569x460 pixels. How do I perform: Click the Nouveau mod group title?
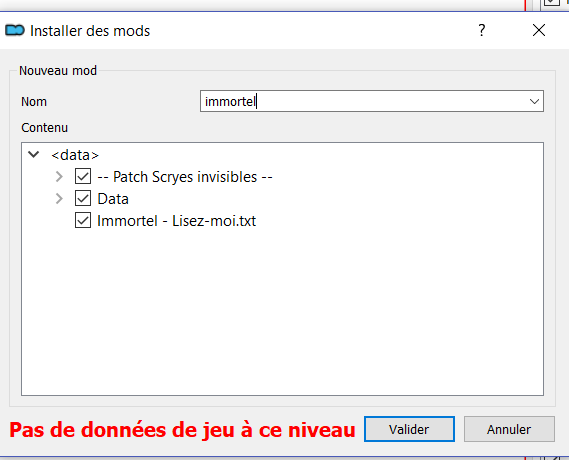tap(58, 70)
